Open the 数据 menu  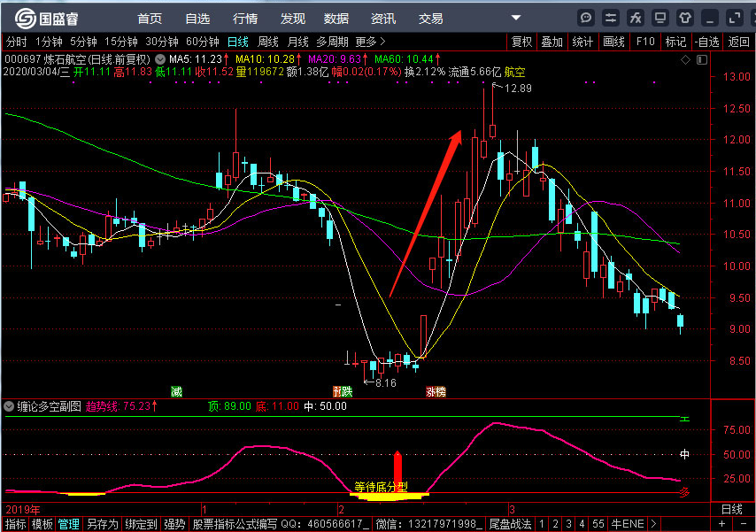pyautogui.click(x=336, y=19)
